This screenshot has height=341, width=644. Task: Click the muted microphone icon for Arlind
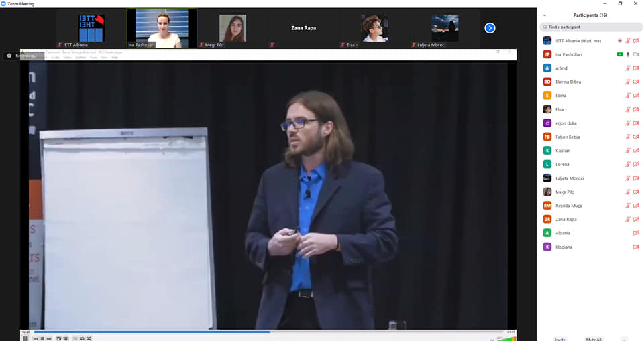pos(628,68)
